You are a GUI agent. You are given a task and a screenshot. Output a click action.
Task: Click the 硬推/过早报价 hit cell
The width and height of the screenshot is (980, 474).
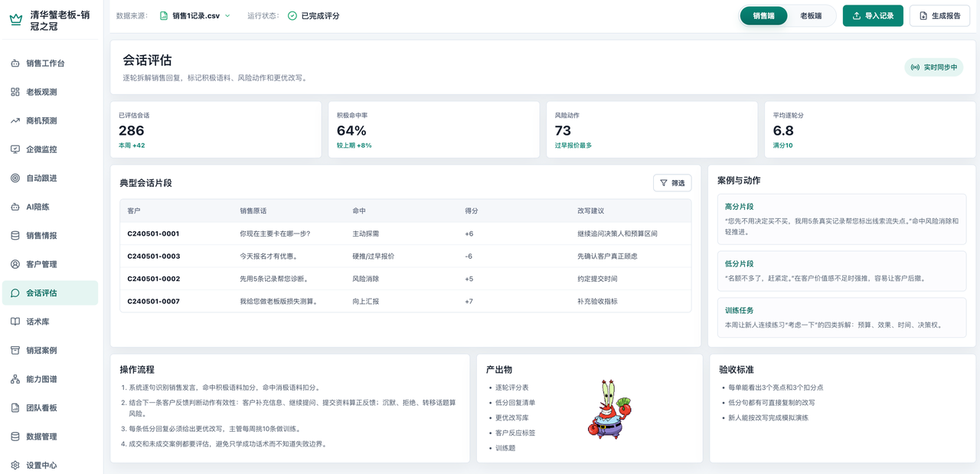coord(373,256)
